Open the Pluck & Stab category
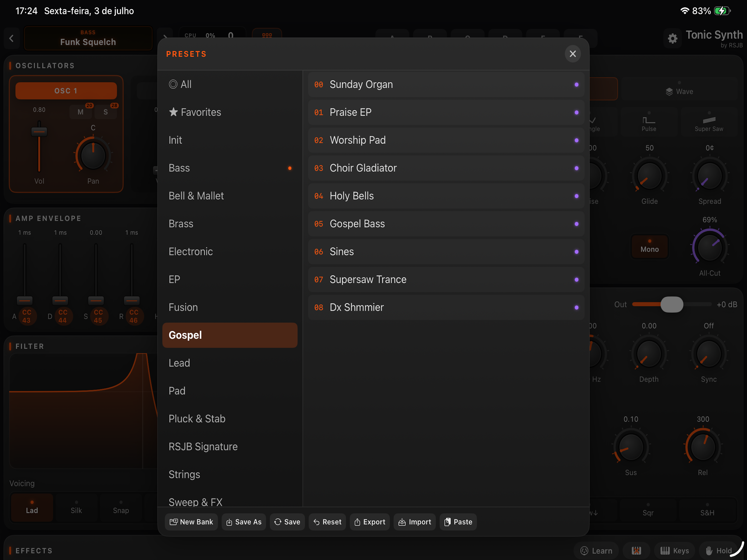The width and height of the screenshot is (747, 560). pos(230,419)
